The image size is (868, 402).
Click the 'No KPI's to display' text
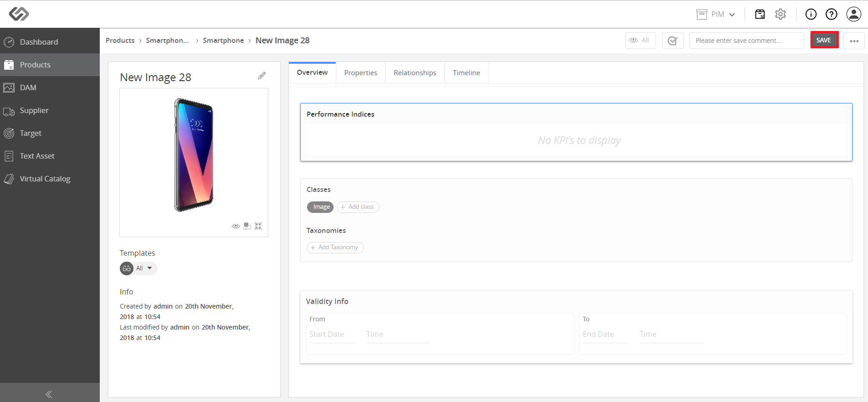pyautogui.click(x=579, y=140)
